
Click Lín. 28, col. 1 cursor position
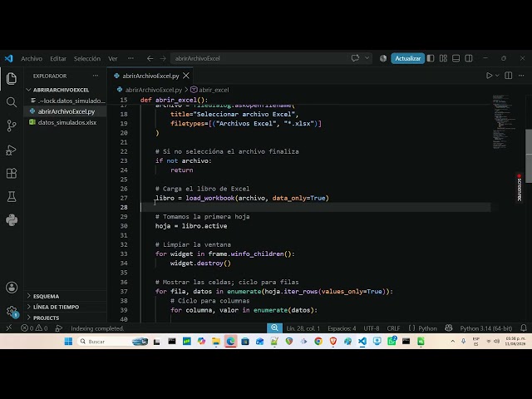tap(303, 328)
